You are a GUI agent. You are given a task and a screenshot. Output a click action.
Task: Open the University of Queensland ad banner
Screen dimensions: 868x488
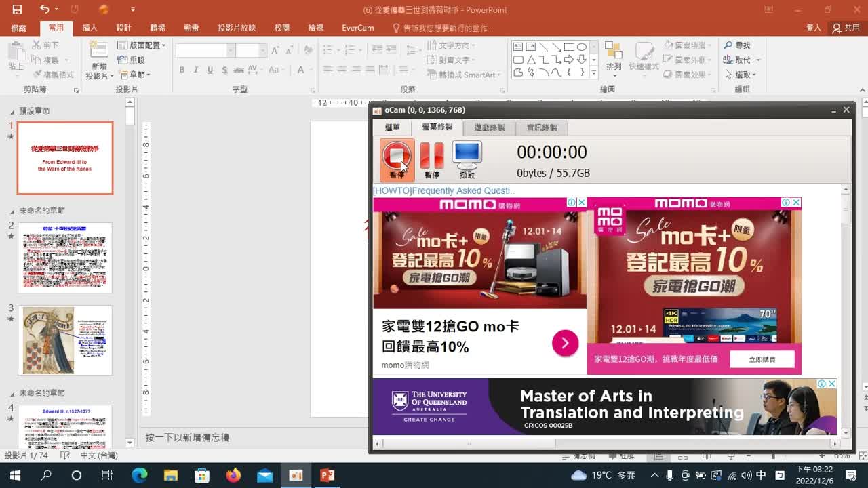[x=604, y=407]
